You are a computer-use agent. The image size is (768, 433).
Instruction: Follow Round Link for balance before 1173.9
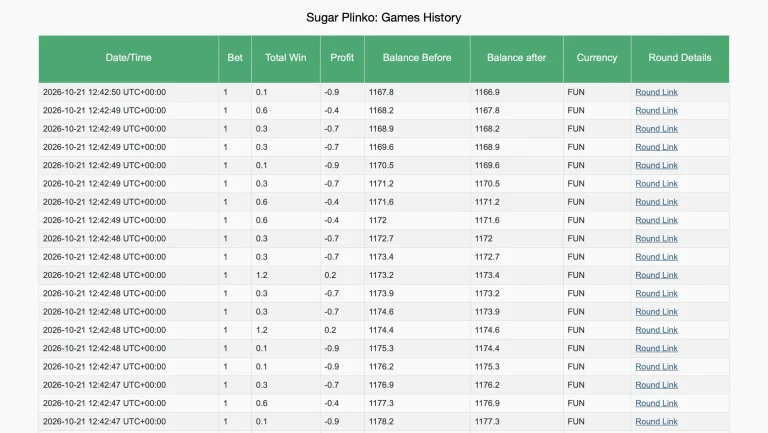(656, 293)
